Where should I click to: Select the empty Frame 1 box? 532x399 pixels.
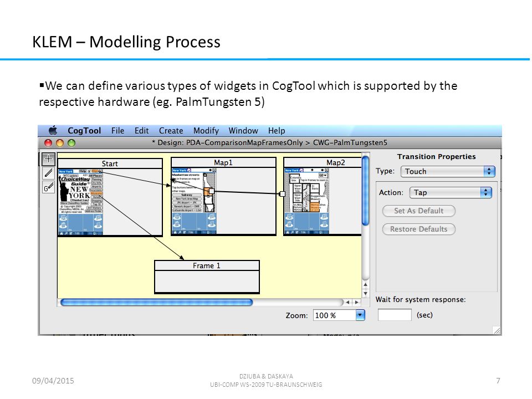pos(207,277)
